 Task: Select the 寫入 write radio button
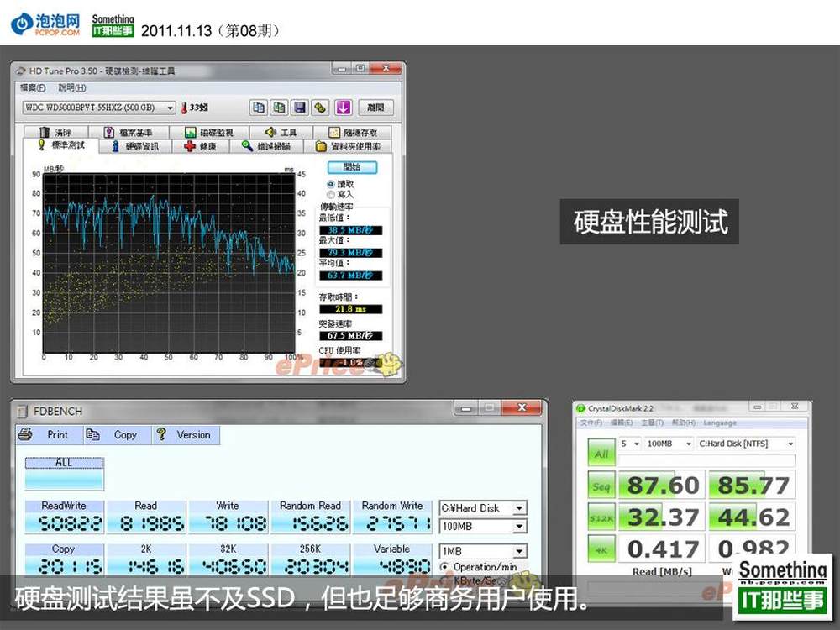pyautogui.click(x=330, y=195)
